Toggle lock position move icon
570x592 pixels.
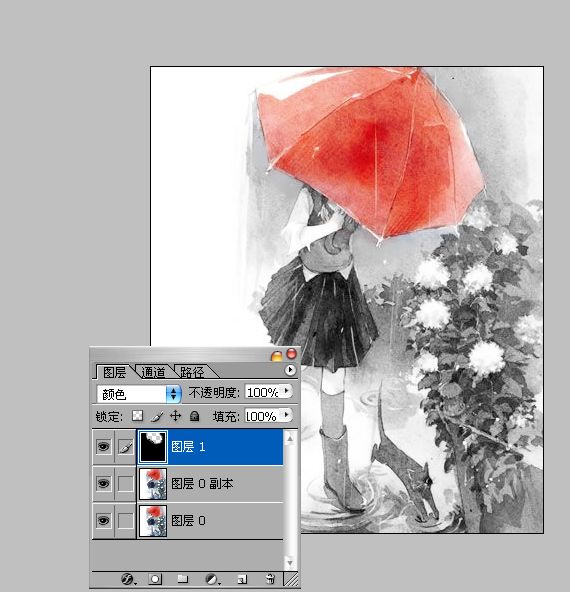pos(176,416)
